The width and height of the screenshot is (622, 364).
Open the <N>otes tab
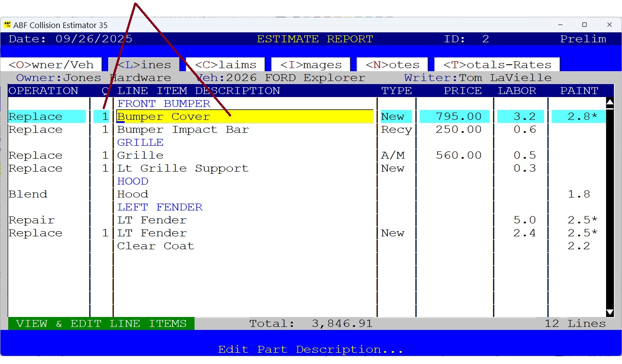[392, 64]
